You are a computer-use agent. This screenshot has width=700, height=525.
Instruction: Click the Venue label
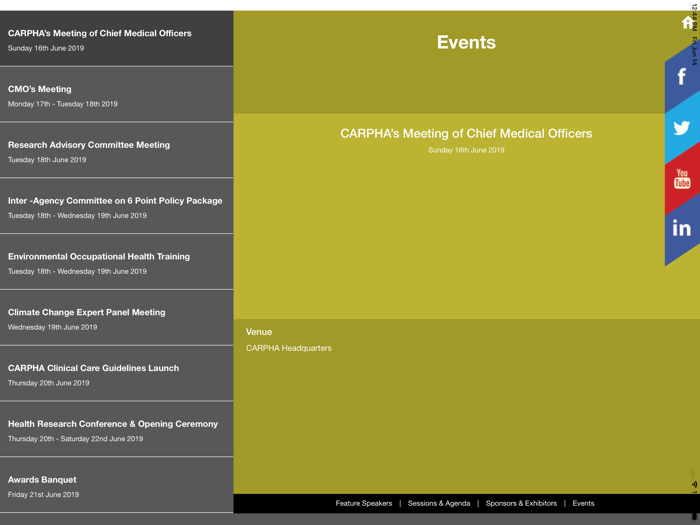pos(259,332)
